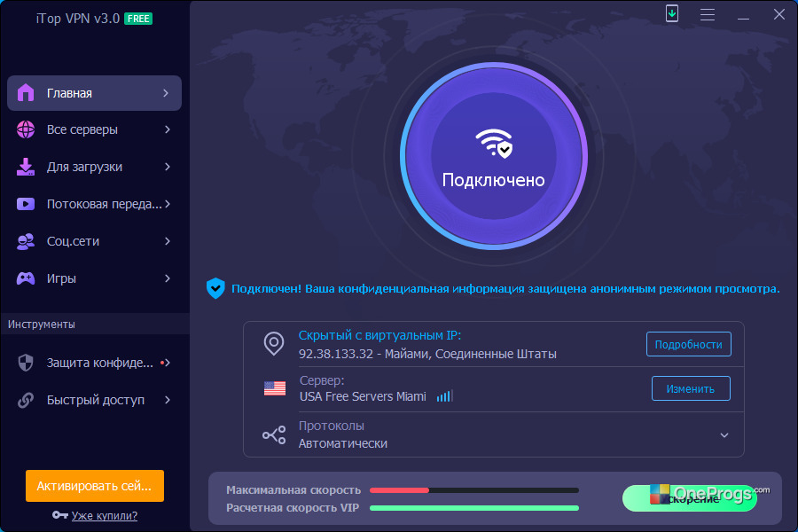Image resolution: width=798 pixels, height=532 pixels.
Task: Click the play icon beside Потоковая передача
Action: click(x=26, y=204)
